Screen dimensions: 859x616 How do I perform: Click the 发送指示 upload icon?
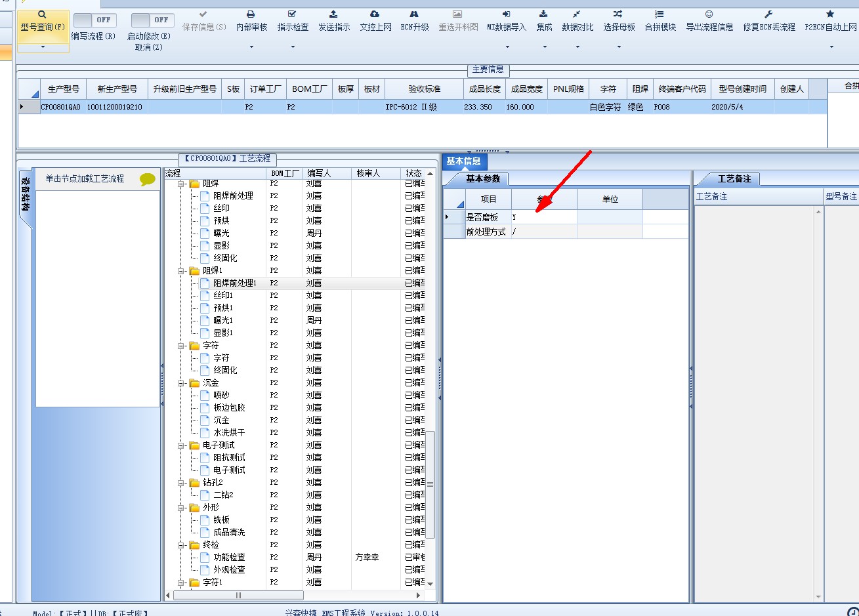[333, 14]
